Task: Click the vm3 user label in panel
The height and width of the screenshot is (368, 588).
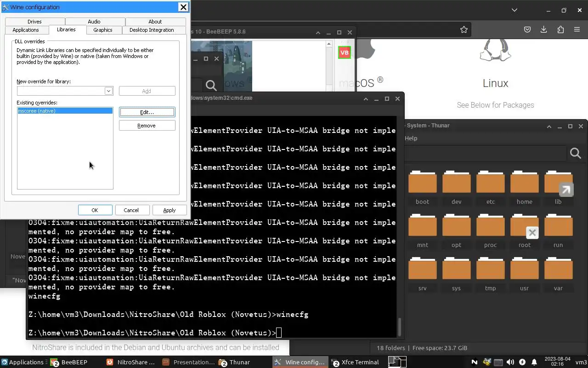Action: coord(581,362)
